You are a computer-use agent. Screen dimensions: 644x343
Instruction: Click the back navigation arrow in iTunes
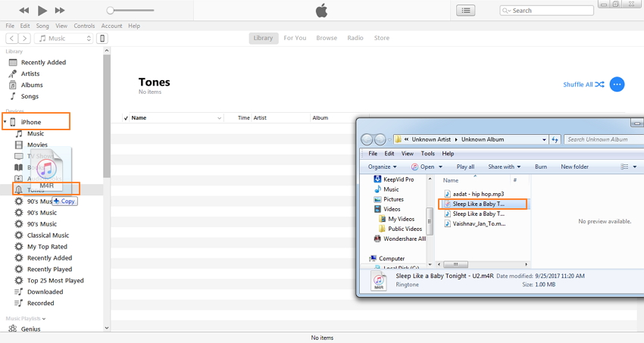[11, 38]
